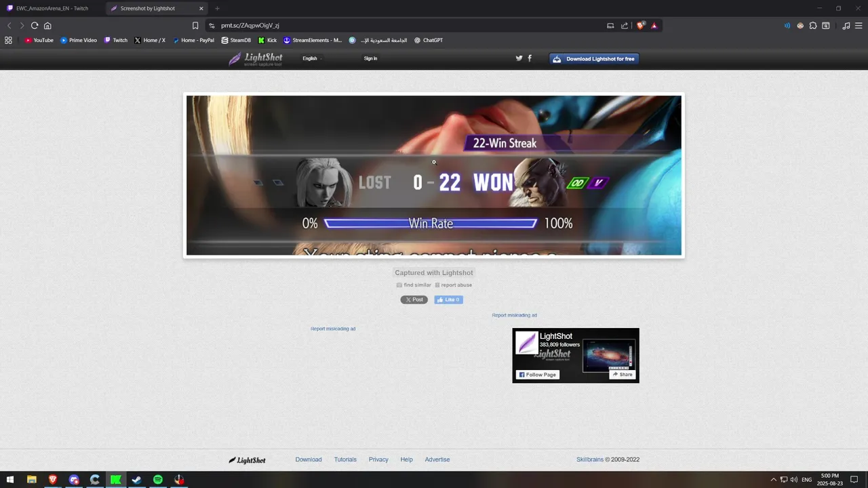Click the footer Advertise link
Viewport: 868px width, 488px height.
tap(437, 460)
